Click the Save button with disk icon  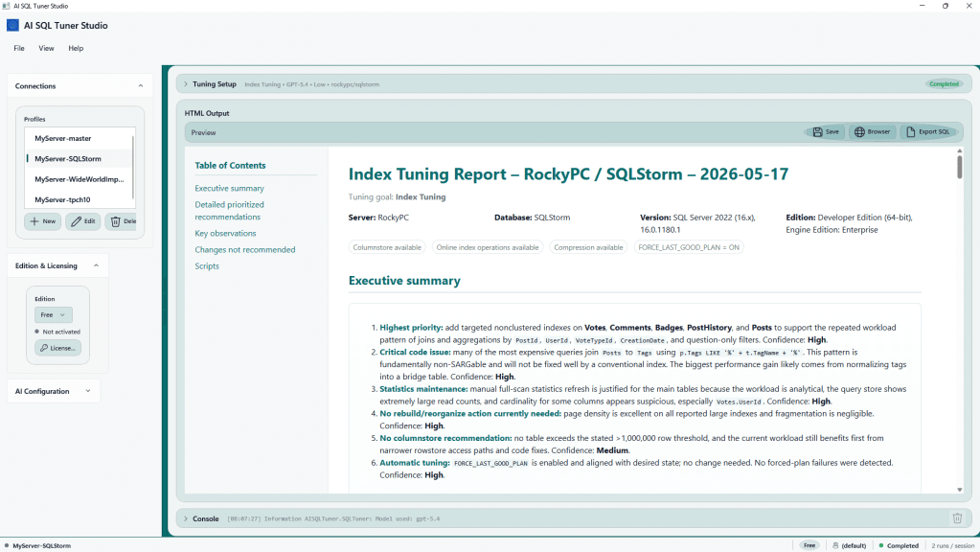click(x=825, y=132)
